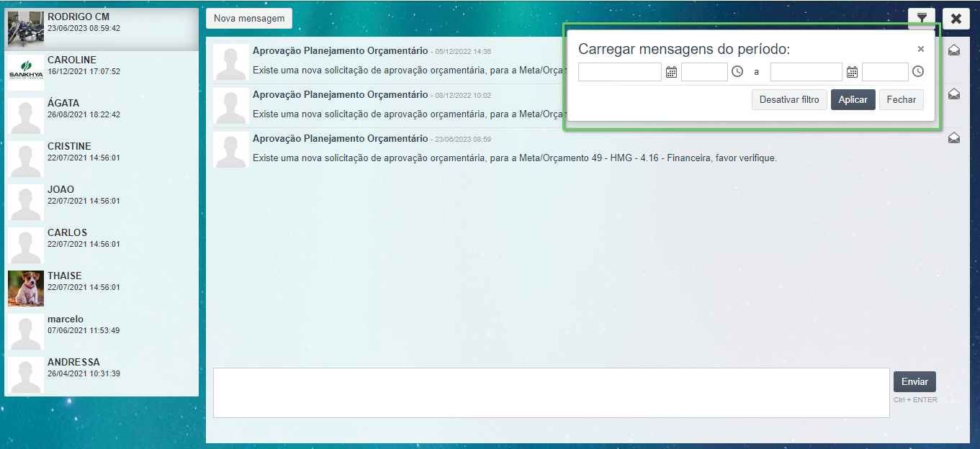This screenshot has width=980, height=449.
Task: Click Desativar filtro button
Action: pyautogui.click(x=789, y=99)
